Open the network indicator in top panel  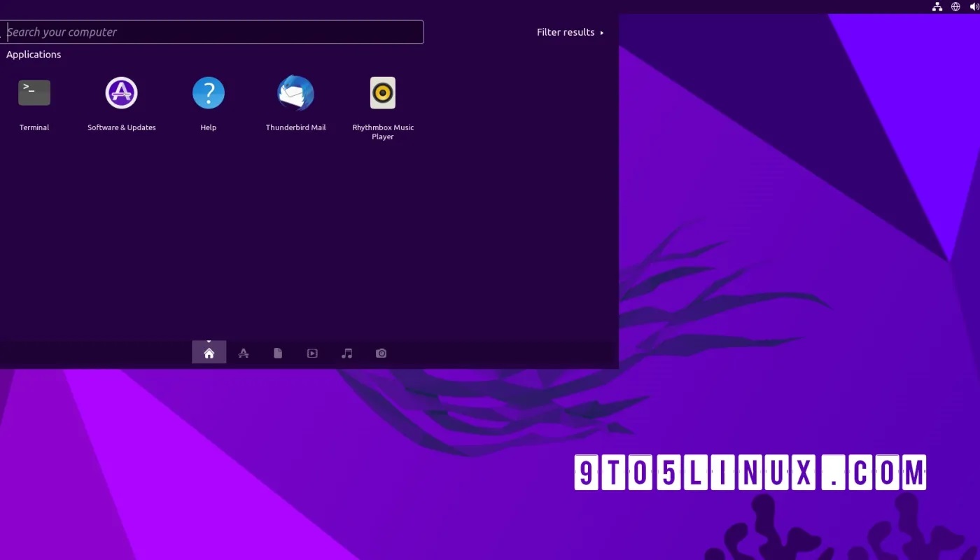point(937,7)
